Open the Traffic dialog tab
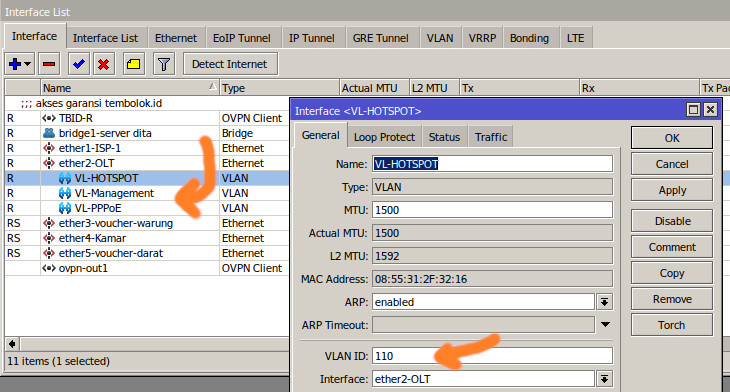 tap(491, 137)
